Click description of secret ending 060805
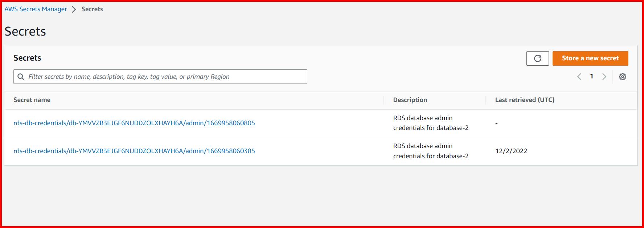Viewport: 644px width, 228px height. point(431,123)
